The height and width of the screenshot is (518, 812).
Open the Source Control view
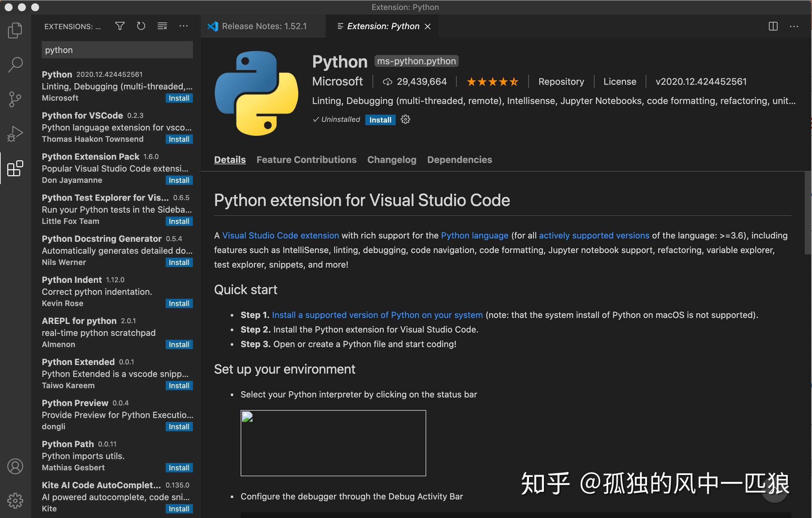[15, 99]
